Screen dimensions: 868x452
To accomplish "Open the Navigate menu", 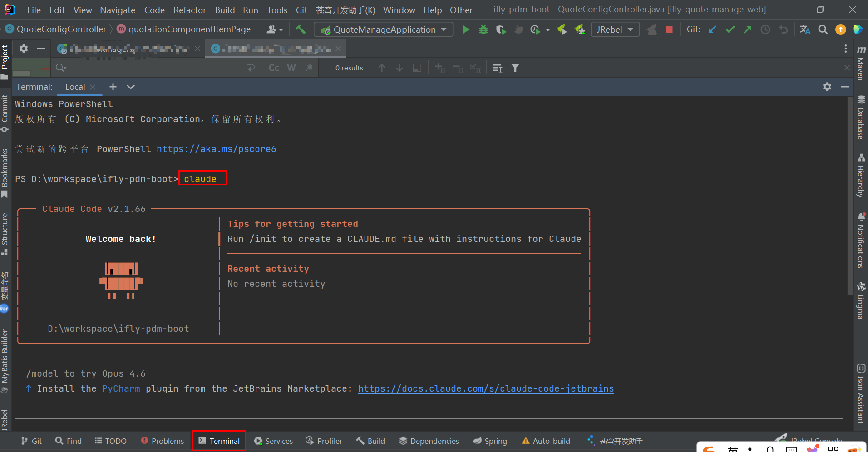I will [x=118, y=10].
